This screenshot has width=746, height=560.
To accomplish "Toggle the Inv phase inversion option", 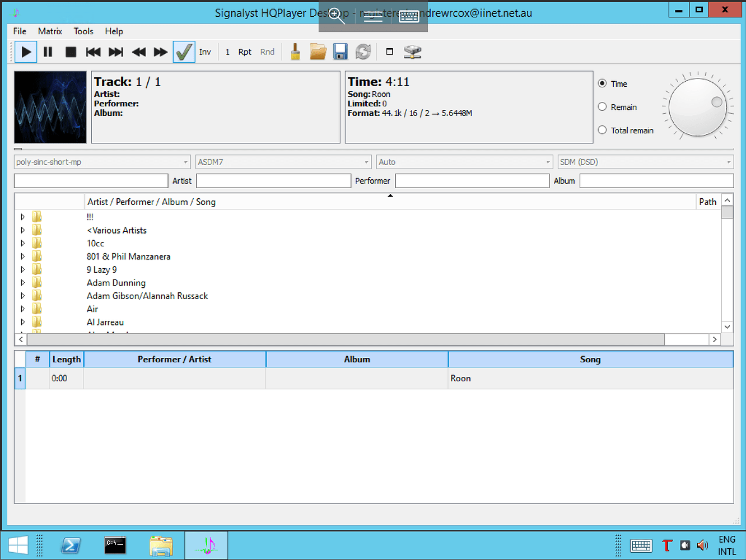I will point(205,52).
